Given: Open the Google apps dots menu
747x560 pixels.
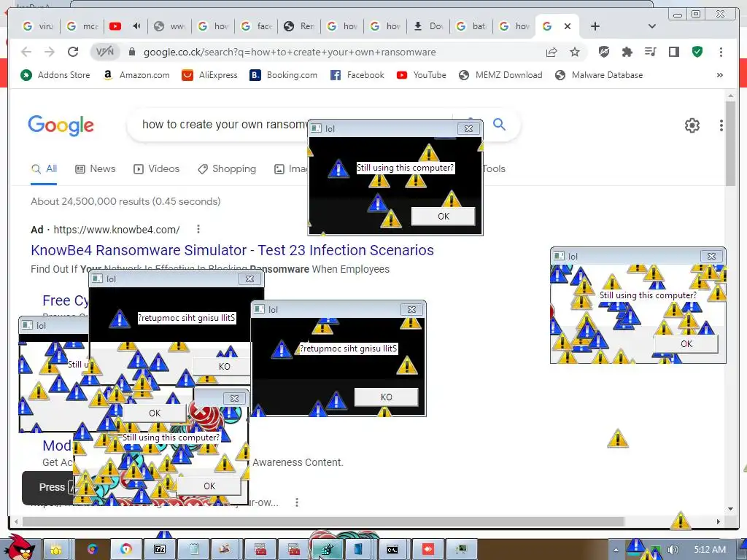Looking at the screenshot, I should [721, 125].
